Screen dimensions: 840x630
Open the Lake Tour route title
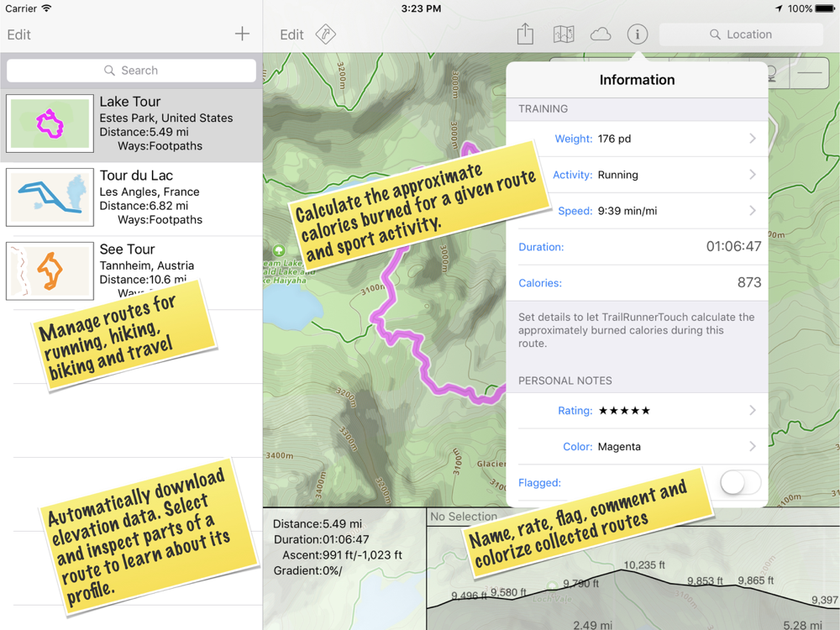(x=130, y=102)
